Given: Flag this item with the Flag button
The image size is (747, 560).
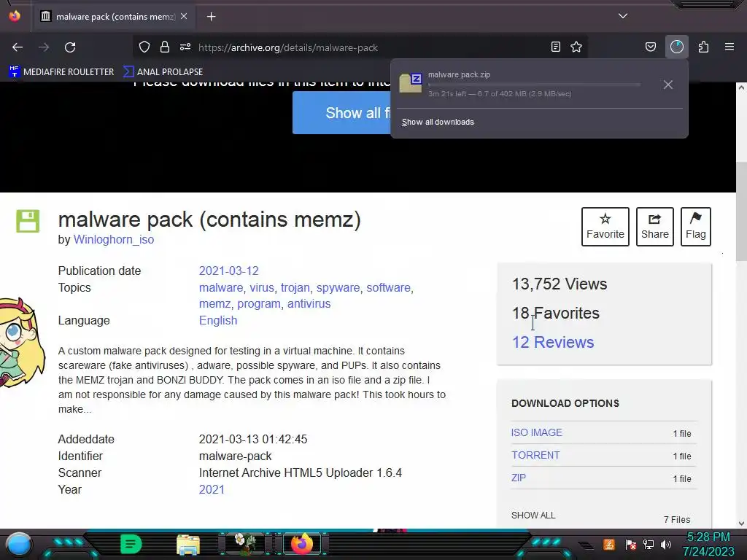Looking at the screenshot, I should click(x=695, y=227).
